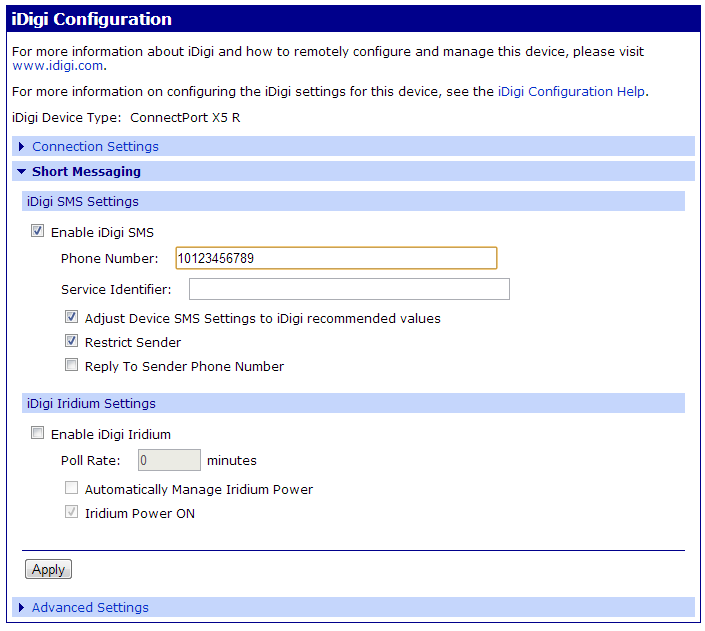Enable Reply To Sender Phone Number
This screenshot has height=631, width=705.
[72, 366]
